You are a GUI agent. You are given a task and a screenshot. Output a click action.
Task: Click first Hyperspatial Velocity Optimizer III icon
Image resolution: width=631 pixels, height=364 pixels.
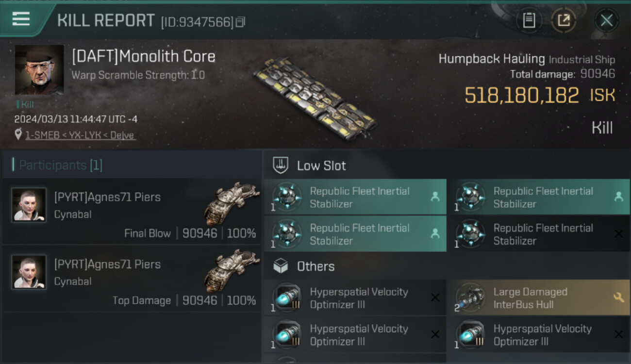(286, 298)
